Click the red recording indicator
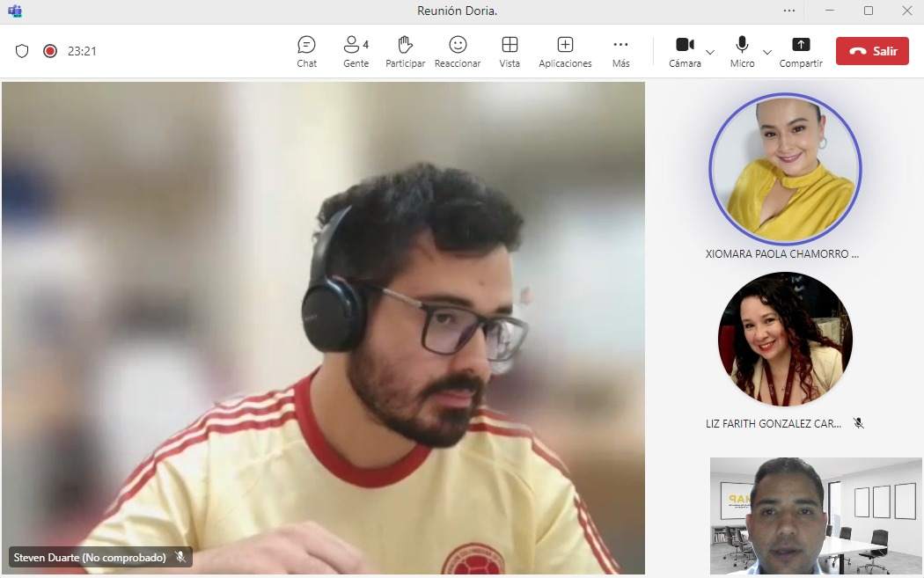 (x=50, y=51)
